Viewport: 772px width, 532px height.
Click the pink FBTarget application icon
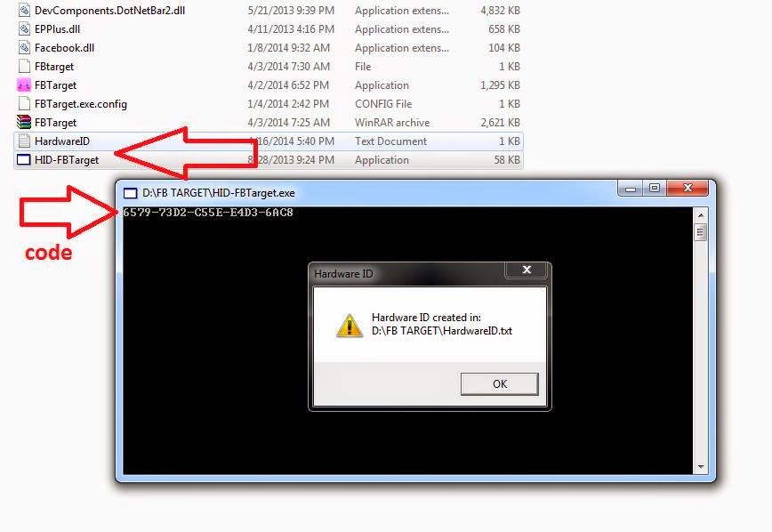pyautogui.click(x=24, y=85)
